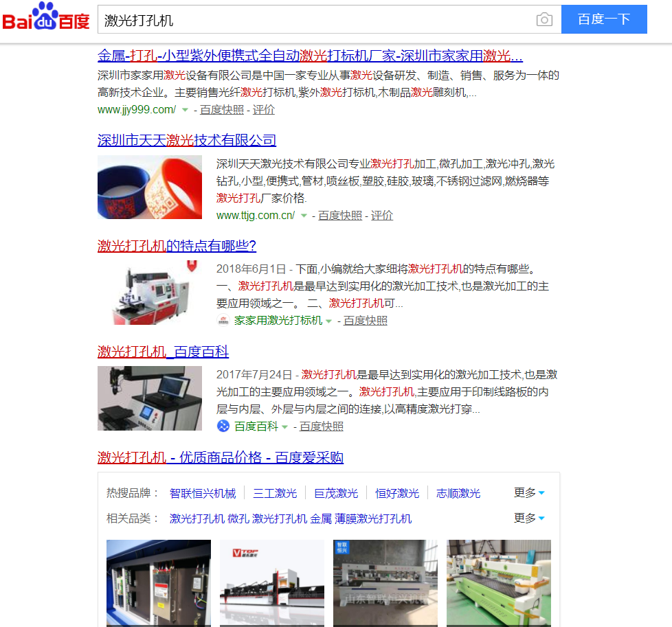Expand dropdown arrow next to www.jjy999.com
This screenshot has height=627, width=672.
185,110
